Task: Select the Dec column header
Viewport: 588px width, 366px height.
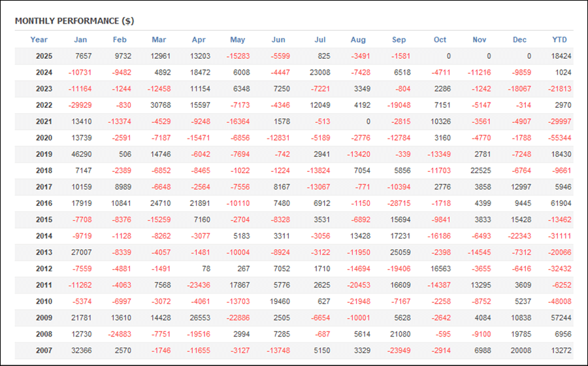Action: [519, 40]
